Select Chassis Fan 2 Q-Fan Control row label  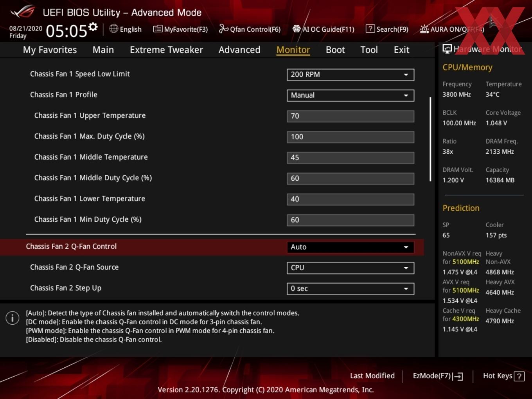[x=71, y=246]
